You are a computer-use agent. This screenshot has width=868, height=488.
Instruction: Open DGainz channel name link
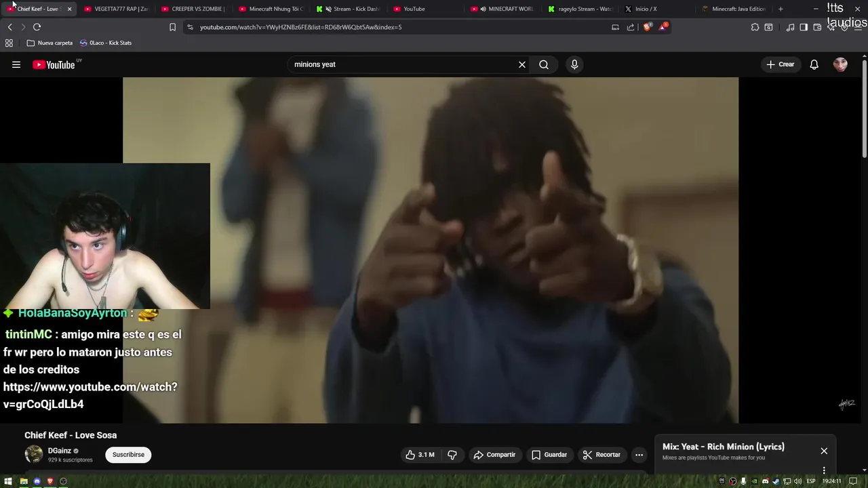tap(59, 451)
